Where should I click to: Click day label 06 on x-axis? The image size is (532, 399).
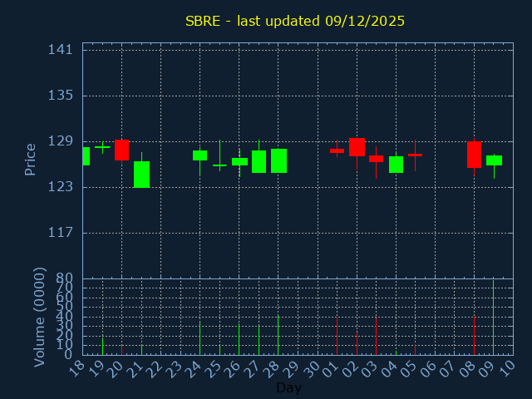[x=429, y=368]
